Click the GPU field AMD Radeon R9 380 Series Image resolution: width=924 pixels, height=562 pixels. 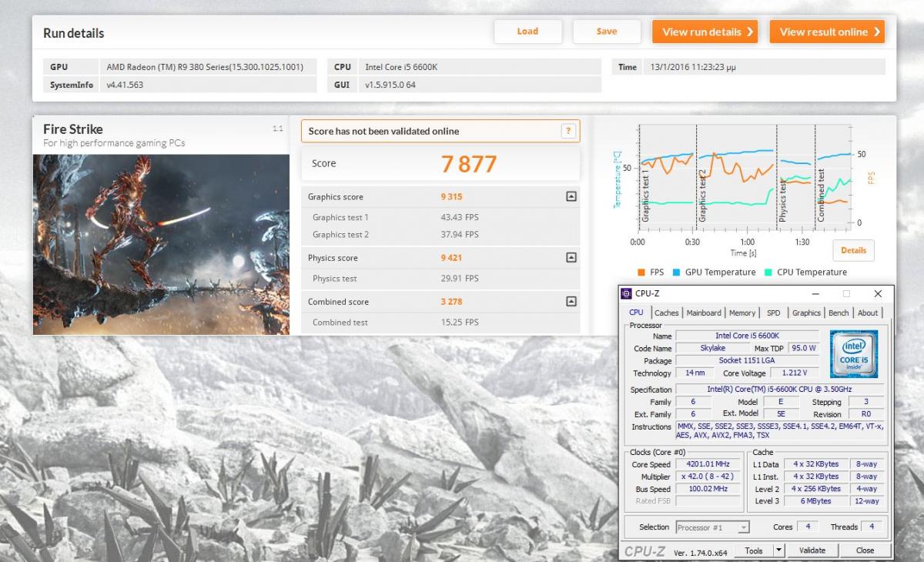tap(208, 67)
